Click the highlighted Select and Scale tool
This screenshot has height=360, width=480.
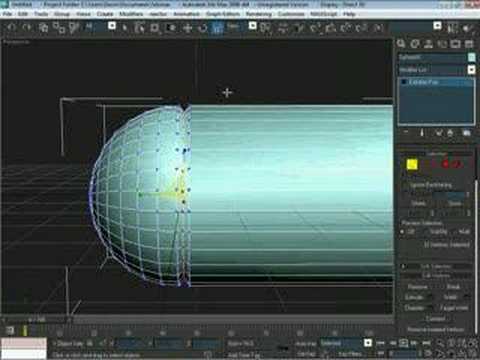pos(217,28)
